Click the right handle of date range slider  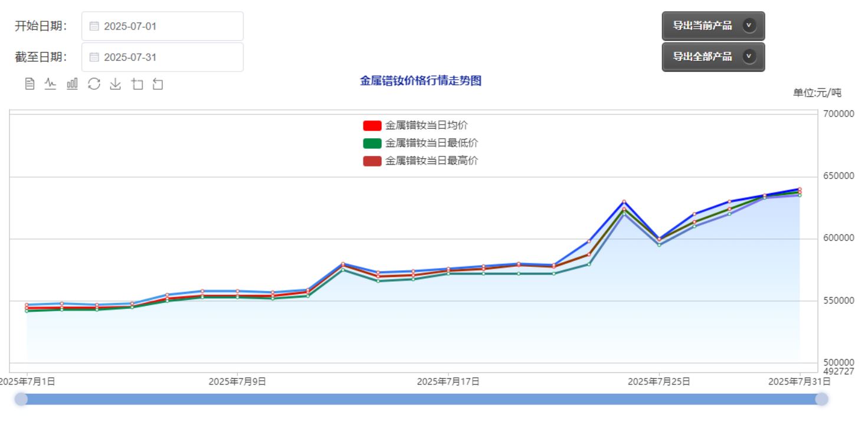(x=821, y=399)
